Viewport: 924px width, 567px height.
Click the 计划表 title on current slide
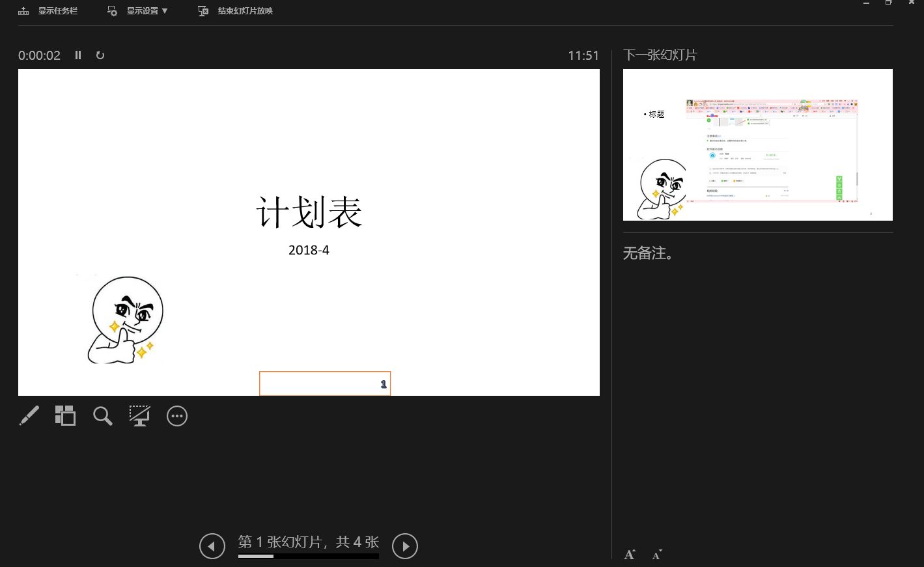click(x=309, y=212)
